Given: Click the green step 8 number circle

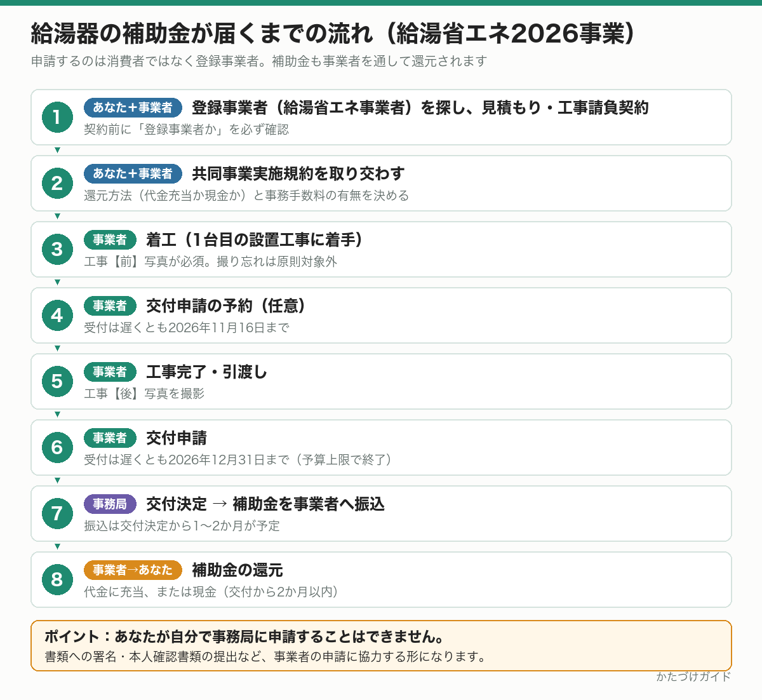Looking at the screenshot, I should pyautogui.click(x=57, y=580).
